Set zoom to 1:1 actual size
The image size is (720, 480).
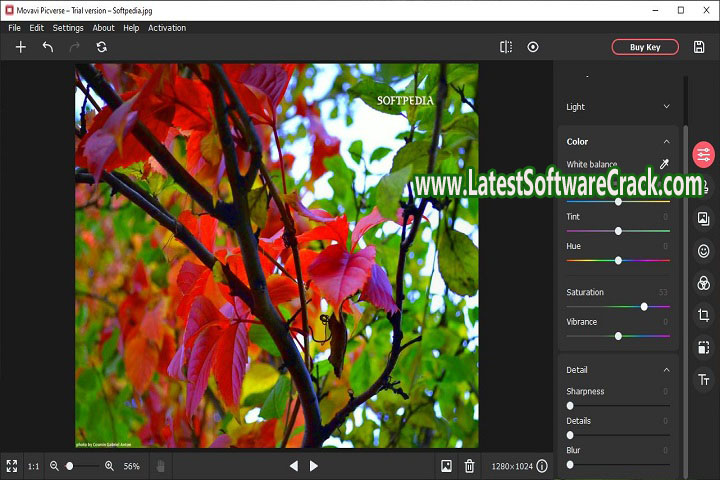[x=34, y=466]
